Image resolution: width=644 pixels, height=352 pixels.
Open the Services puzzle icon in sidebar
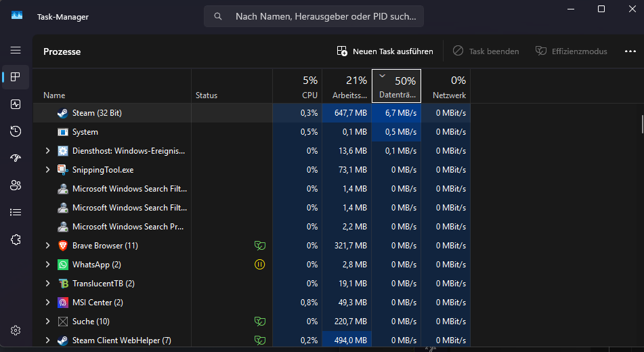pos(16,240)
